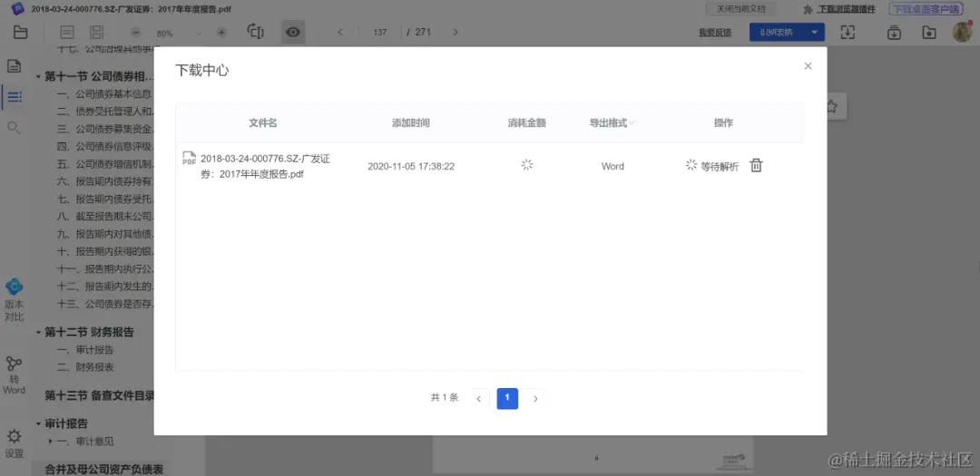Rotate the document page

coord(256,32)
